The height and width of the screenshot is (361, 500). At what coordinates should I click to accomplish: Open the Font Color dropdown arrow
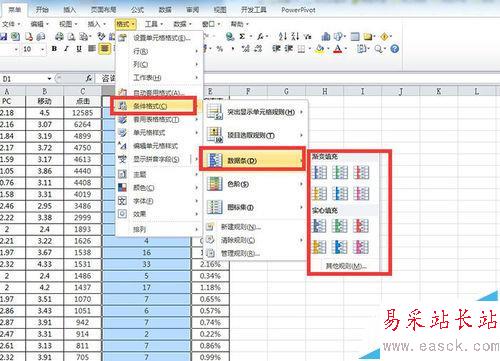coord(346,49)
